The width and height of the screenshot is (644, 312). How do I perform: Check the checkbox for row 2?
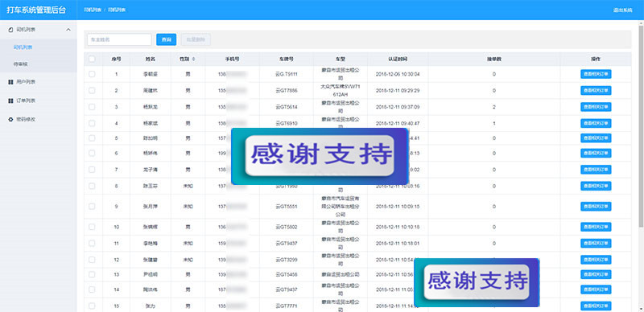(x=92, y=90)
